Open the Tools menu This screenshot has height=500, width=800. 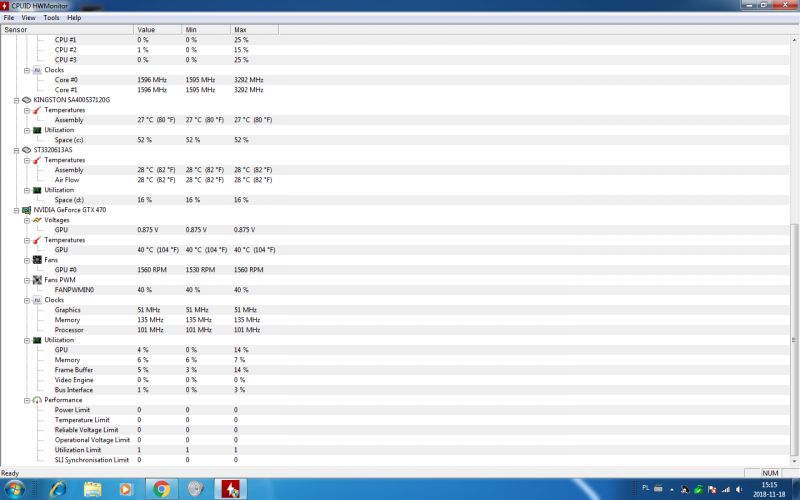(x=51, y=17)
